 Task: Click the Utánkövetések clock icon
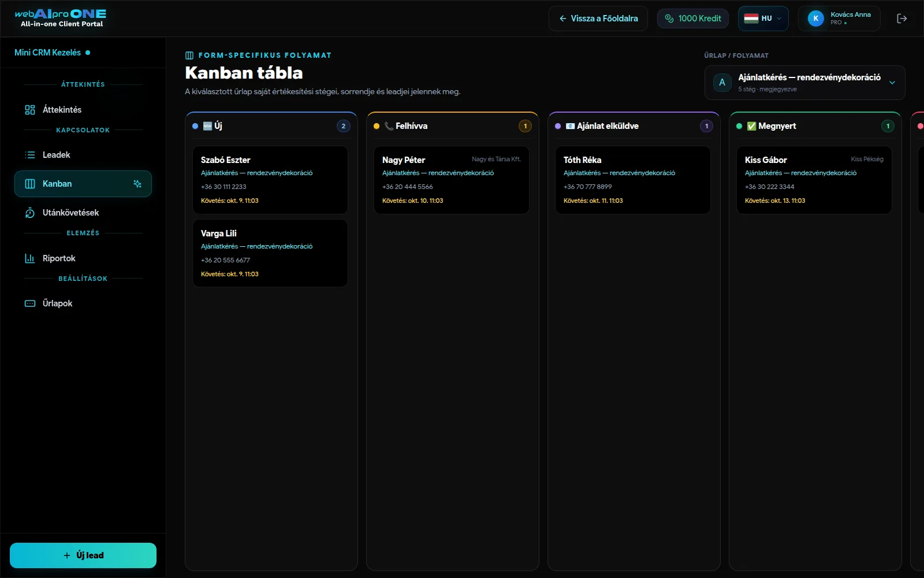coord(30,213)
